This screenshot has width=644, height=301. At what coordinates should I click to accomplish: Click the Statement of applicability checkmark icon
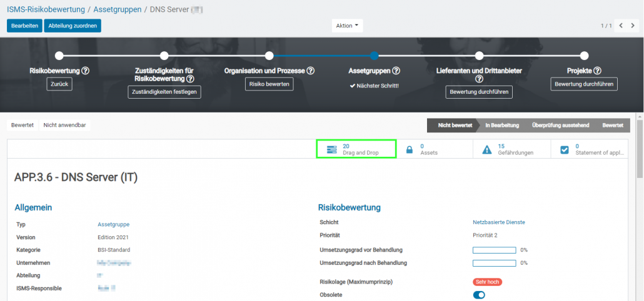pos(565,150)
